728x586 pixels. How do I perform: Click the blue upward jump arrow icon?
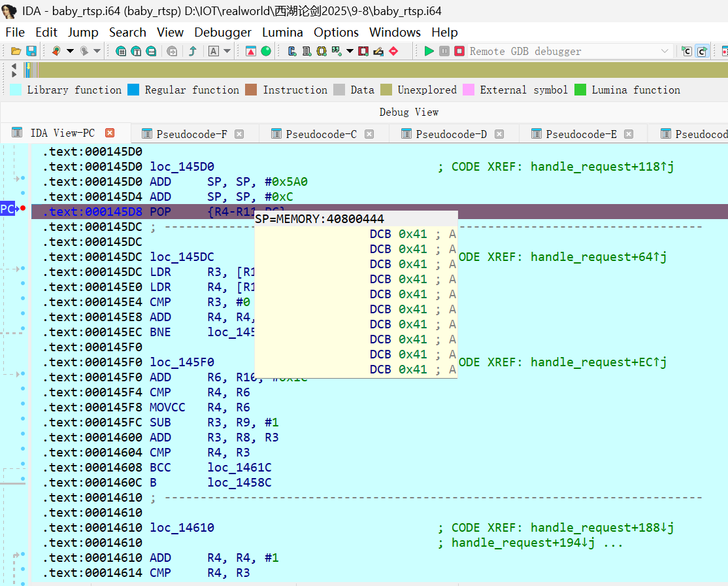[x=193, y=51]
